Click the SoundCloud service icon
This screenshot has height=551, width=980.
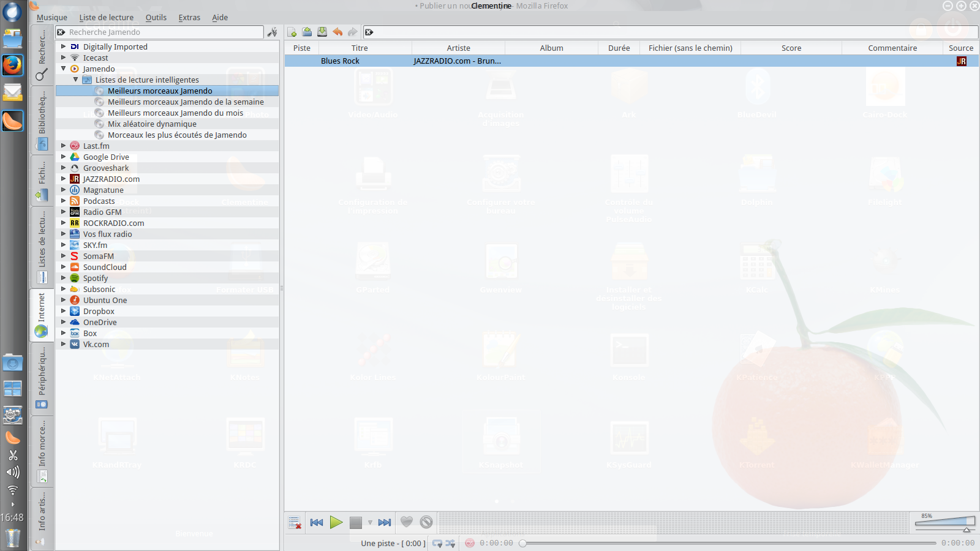pos(75,267)
